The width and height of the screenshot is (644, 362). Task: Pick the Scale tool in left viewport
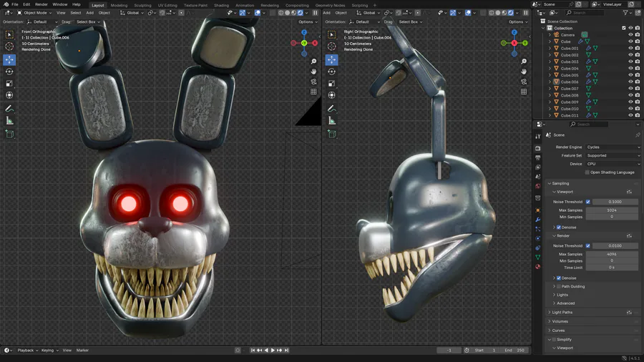[x=10, y=83]
